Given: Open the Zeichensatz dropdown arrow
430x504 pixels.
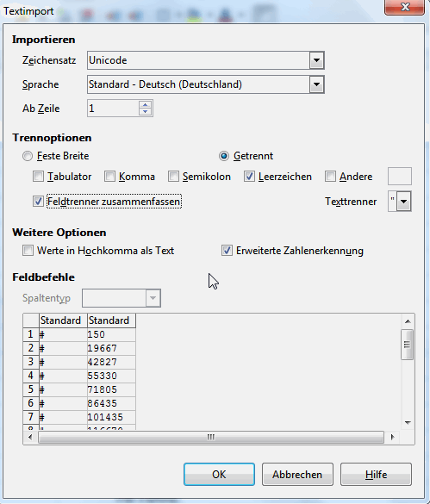Looking at the screenshot, I should pyautogui.click(x=316, y=60).
